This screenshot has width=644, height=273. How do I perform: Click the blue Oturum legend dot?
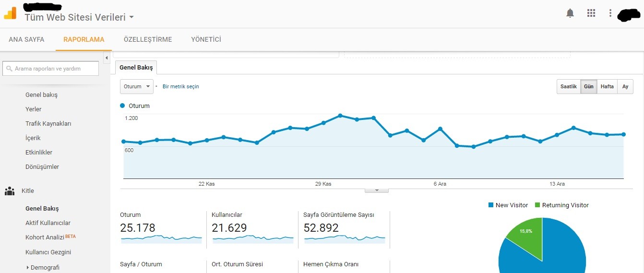[122, 106]
